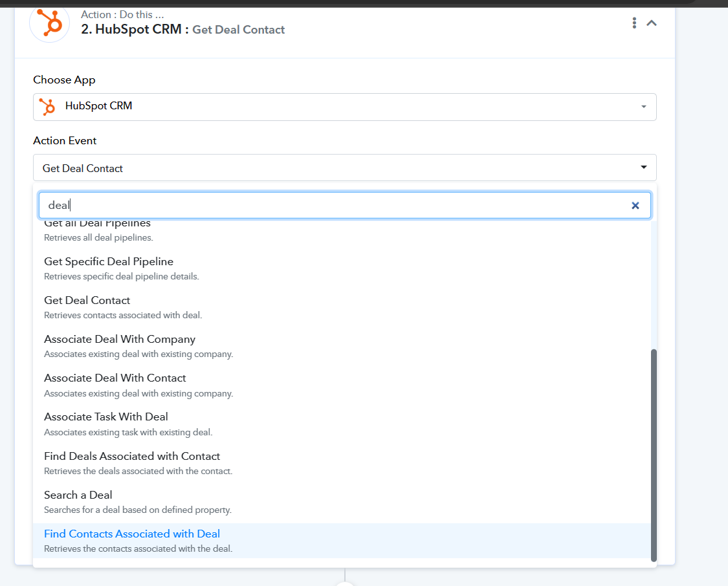Clear the search text with the X
The width and height of the screenshot is (728, 586).
click(635, 205)
